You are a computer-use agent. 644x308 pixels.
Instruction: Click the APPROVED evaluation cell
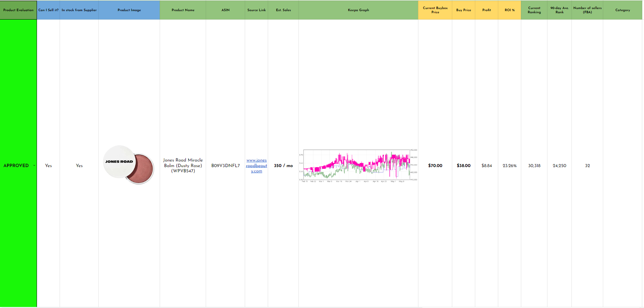(18, 163)
